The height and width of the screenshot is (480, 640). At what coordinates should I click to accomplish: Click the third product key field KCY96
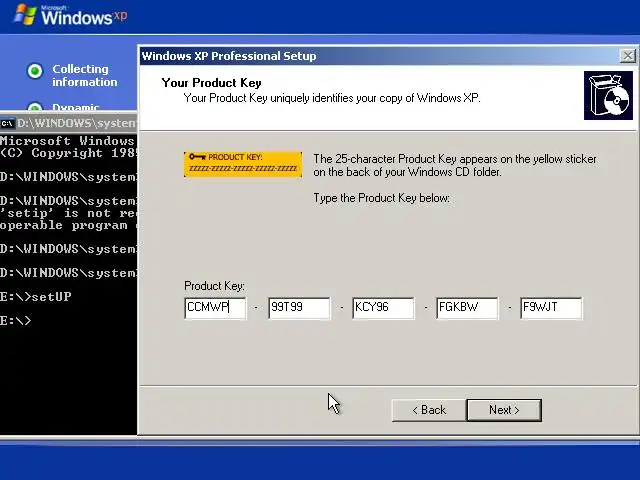[x=383, y=308]
